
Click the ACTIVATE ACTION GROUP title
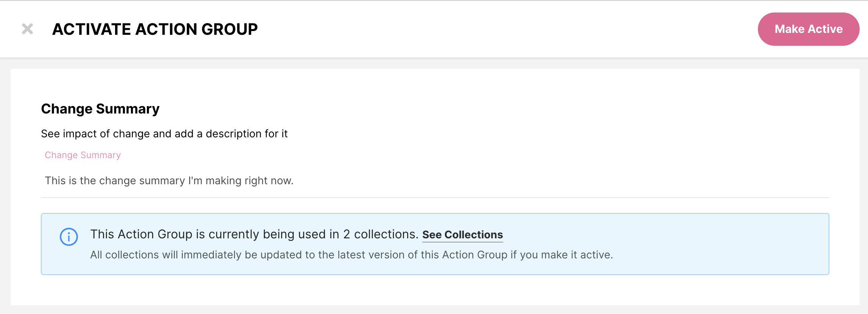[155, 29]
